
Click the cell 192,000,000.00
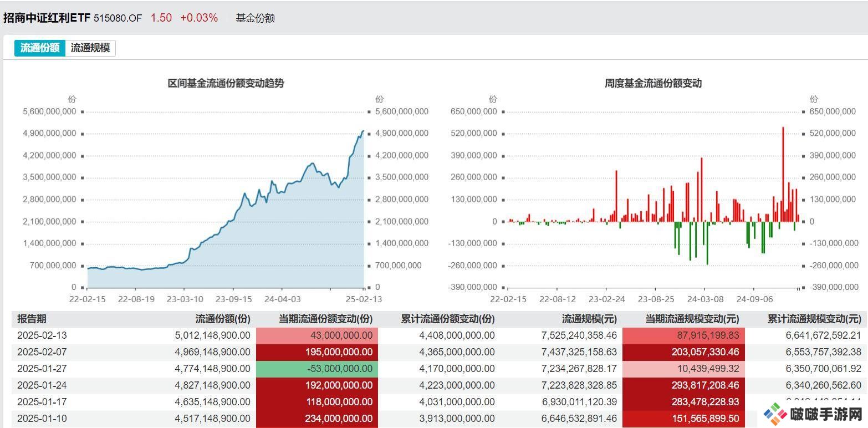coord(317,385)
